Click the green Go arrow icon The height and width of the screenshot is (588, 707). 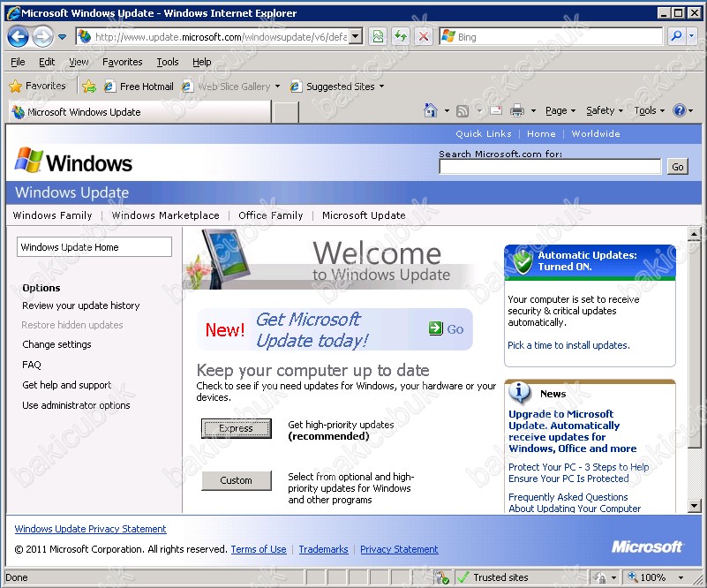[435, 328]
